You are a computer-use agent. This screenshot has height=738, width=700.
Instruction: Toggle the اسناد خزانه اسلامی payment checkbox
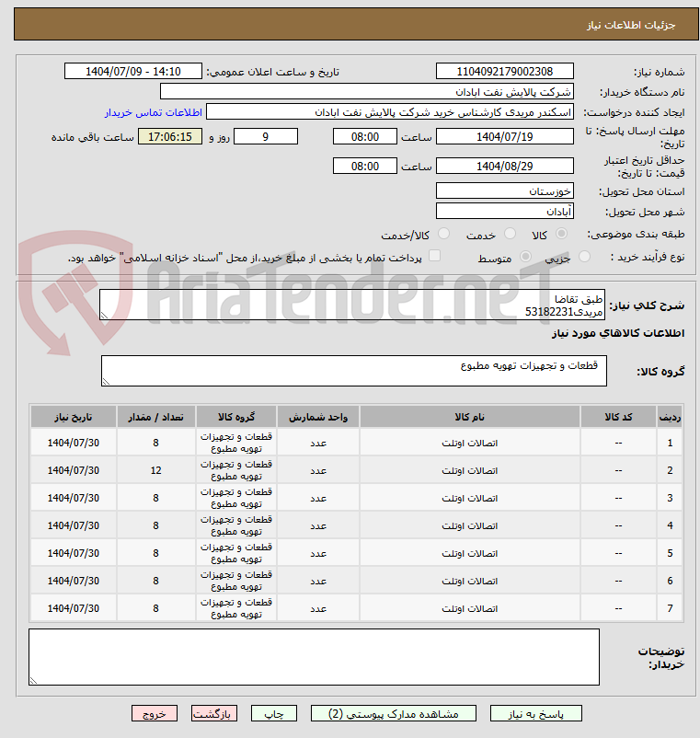tap(435, 256)
